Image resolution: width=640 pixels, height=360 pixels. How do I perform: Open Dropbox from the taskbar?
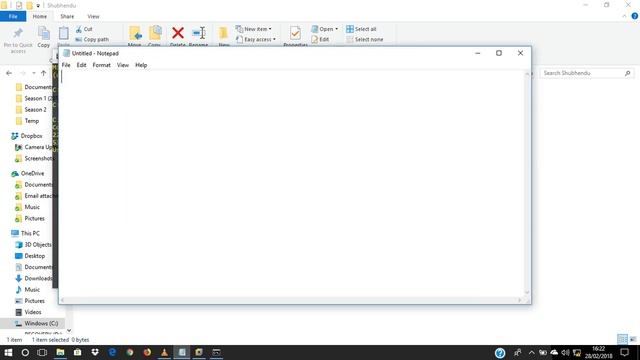pyautogui.click(x=95, y=353)
